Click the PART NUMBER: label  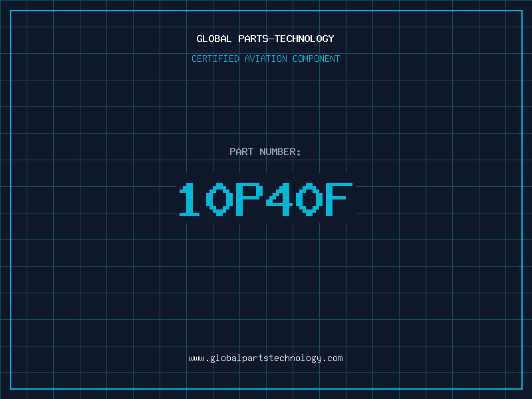pyautogui.click(x=265, y=152)
